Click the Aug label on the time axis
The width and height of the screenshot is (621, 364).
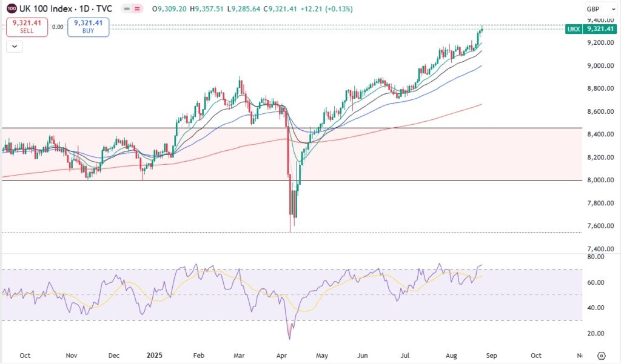click(450, 356)
